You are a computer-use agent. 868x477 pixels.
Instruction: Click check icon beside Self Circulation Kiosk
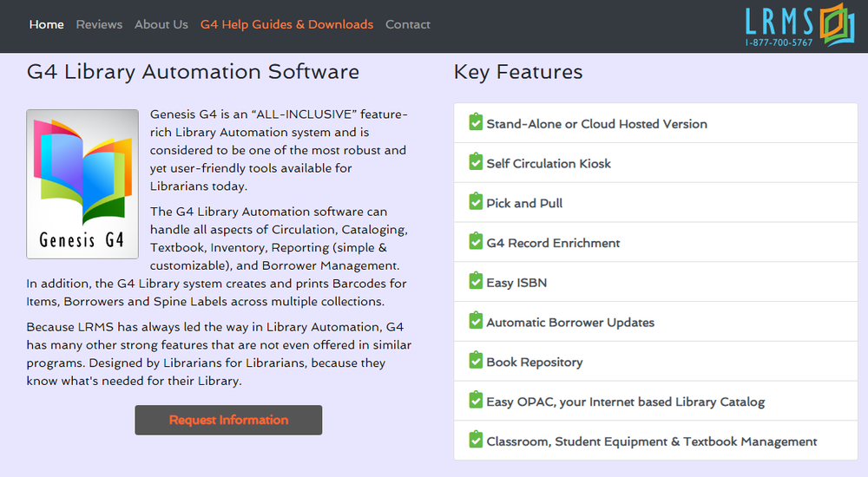click(x=476, y=162)
